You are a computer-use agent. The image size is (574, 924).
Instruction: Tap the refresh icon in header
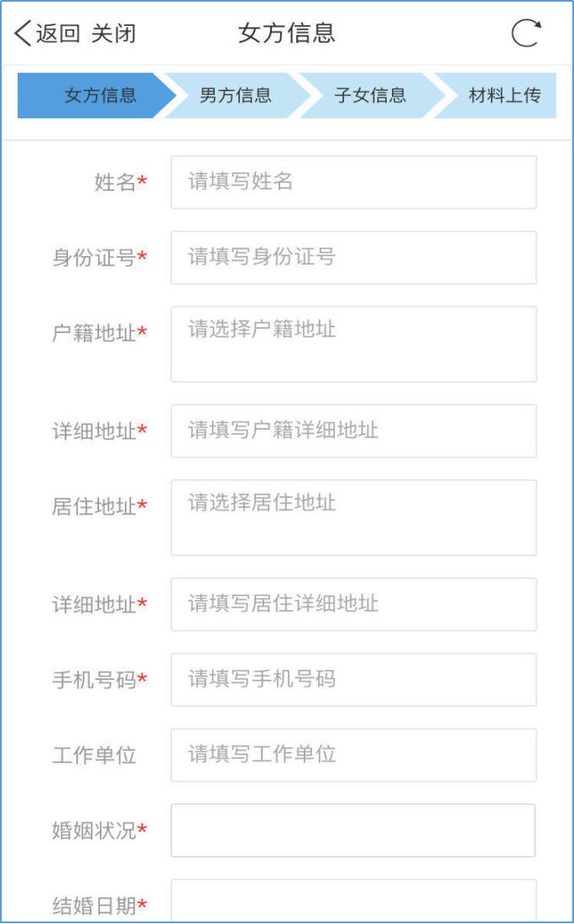[x=526, y=33]
